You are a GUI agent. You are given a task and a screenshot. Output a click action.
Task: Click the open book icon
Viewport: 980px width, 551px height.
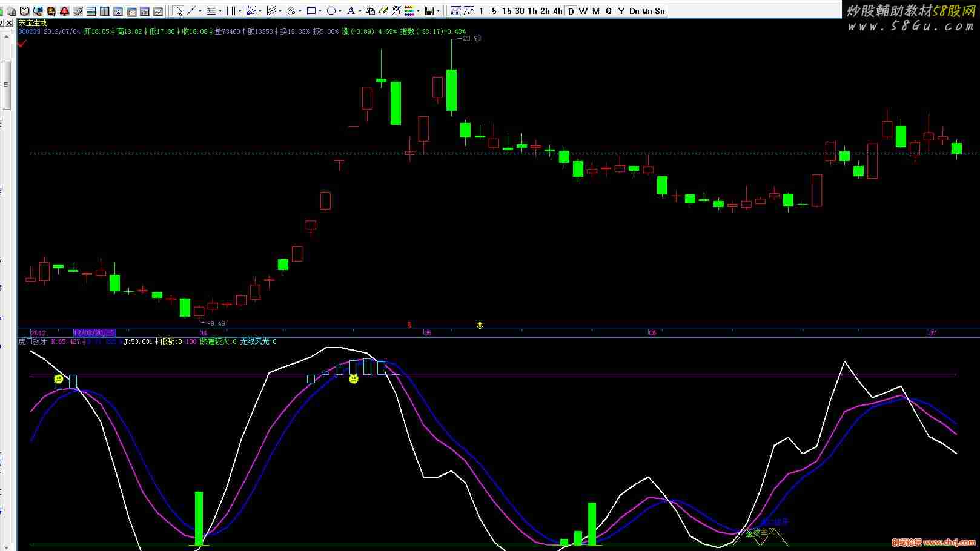click(x=25, y=11)
